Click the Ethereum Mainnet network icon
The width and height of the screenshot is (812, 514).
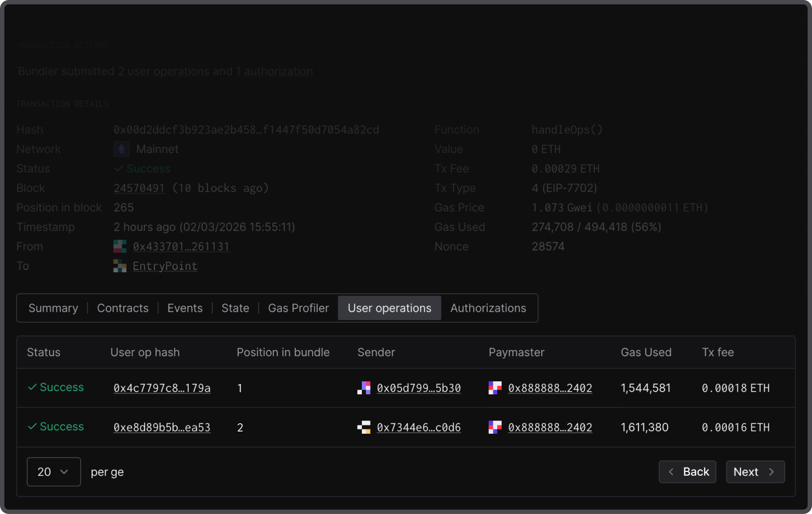[121, 149]
